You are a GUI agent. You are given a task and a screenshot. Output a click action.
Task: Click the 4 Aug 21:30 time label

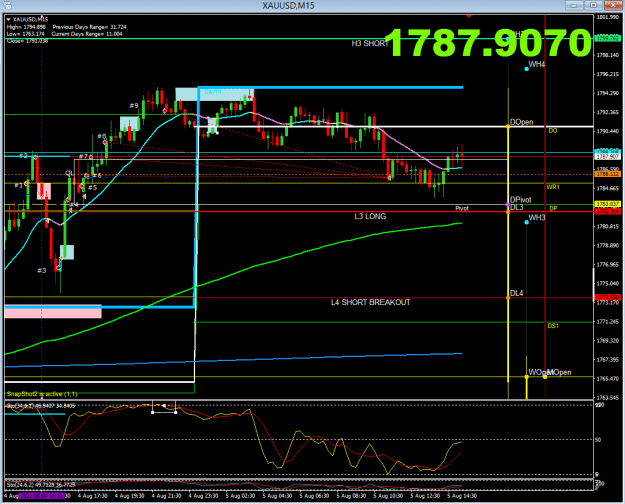pos(166,496)
